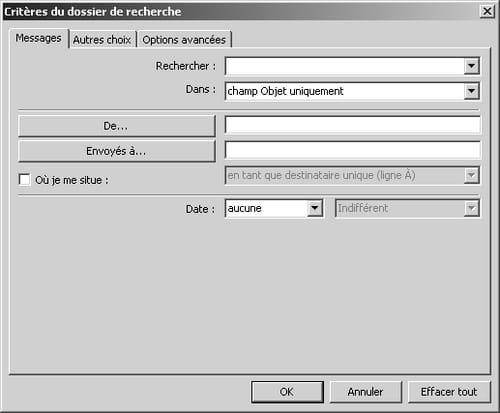Tick the Où je me situe checkbox

24,179
